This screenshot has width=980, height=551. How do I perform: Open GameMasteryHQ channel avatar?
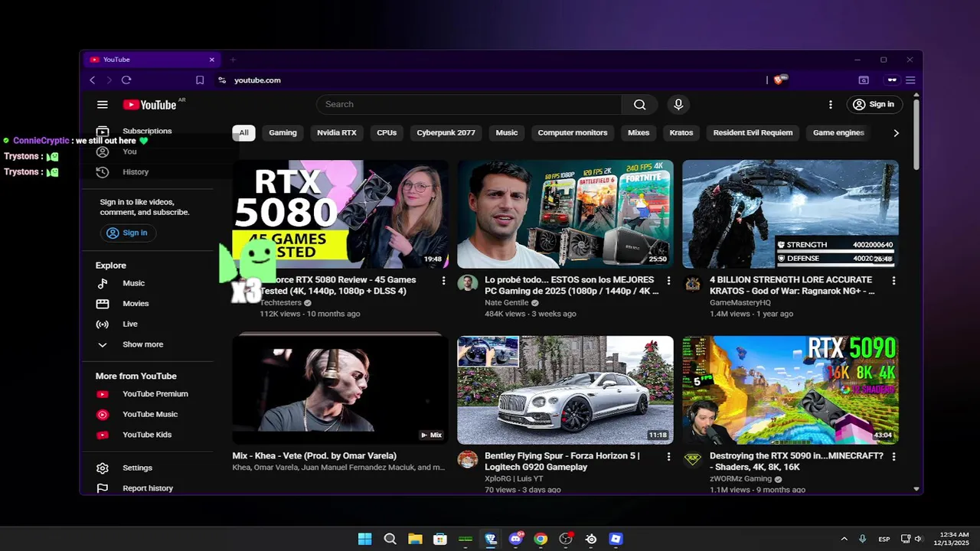(x=692, y=284)
